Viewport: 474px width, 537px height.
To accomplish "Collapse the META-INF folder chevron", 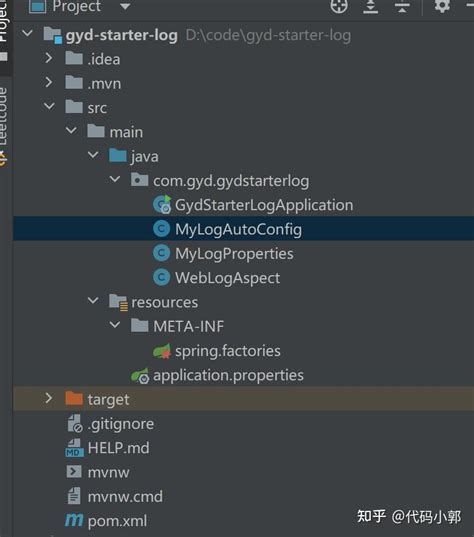I will 115,324.
